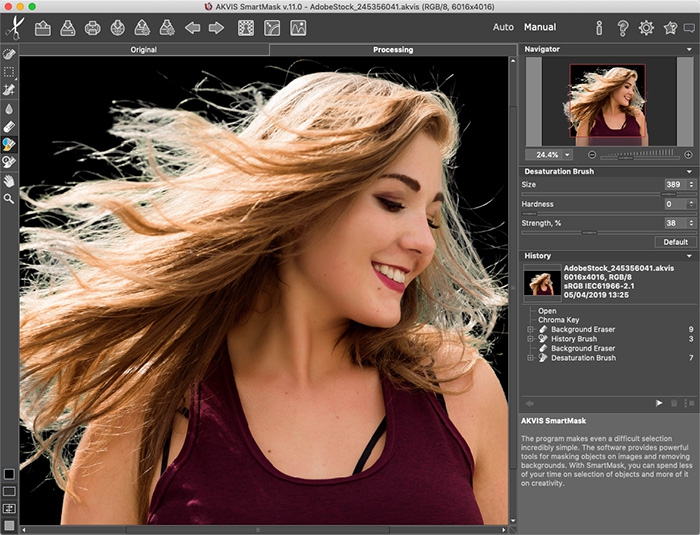
Task: Click the custom background image icon
Action: [x=298, y=28]
